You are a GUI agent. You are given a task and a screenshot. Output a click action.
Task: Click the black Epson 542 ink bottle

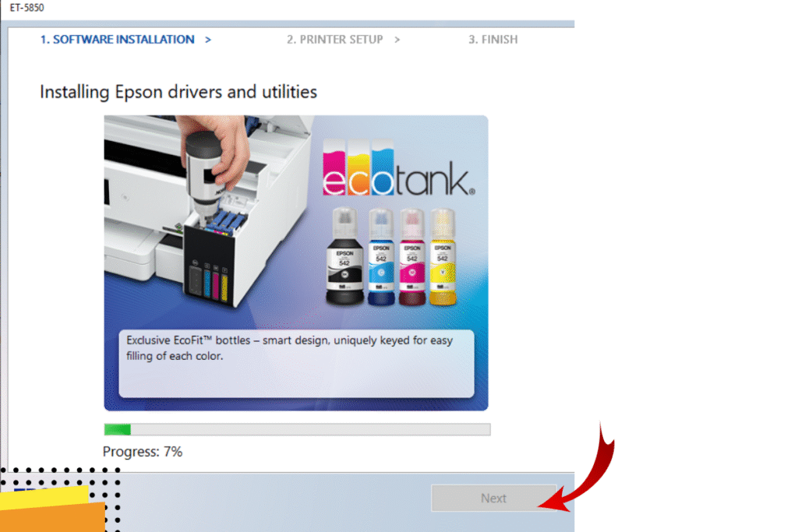point(344,257)
